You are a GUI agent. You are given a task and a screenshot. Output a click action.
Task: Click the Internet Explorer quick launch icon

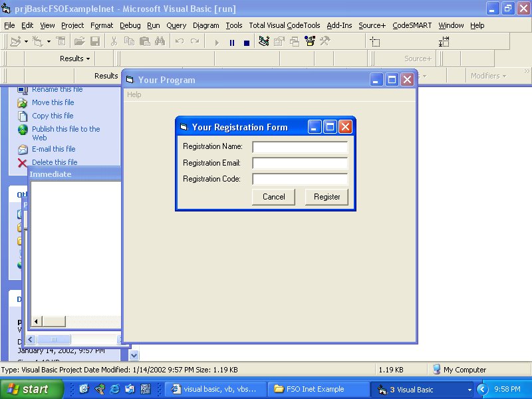click(114, 389)
